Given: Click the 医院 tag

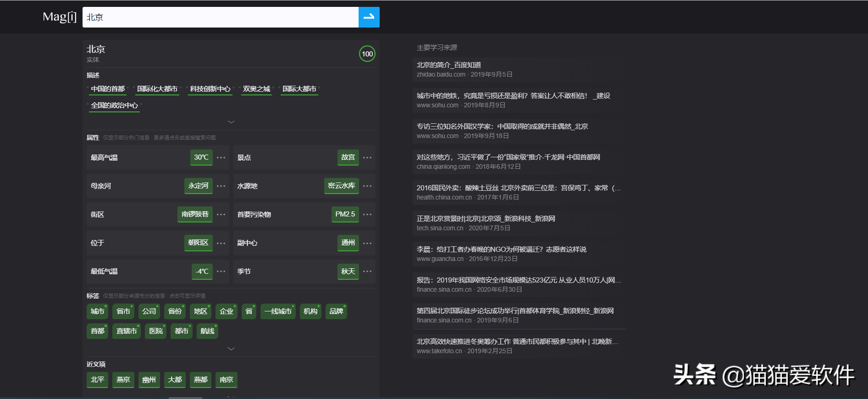Looking at the screenshot, I should [x=156, y=331].
